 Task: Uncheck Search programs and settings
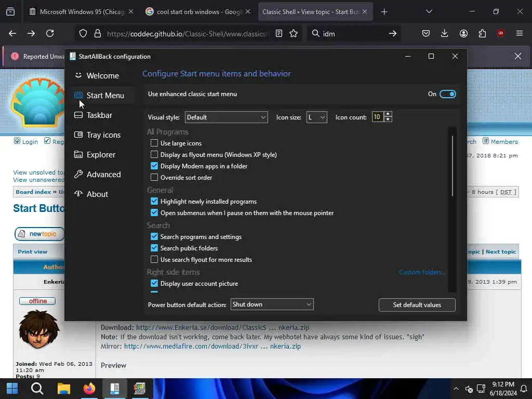coord(154,236)
